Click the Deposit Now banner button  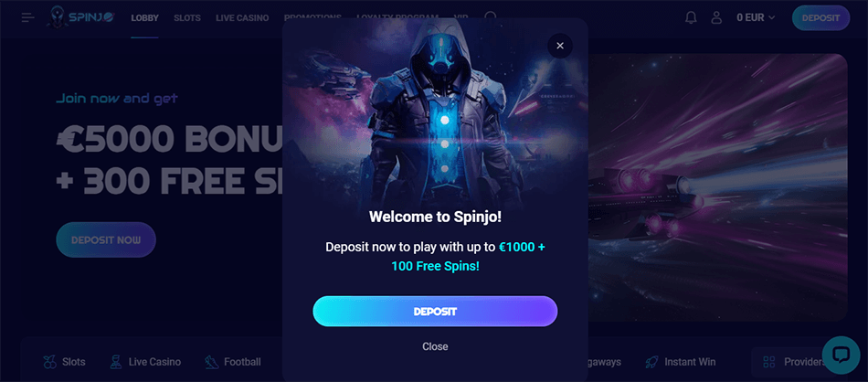click(x=106, y=239)
